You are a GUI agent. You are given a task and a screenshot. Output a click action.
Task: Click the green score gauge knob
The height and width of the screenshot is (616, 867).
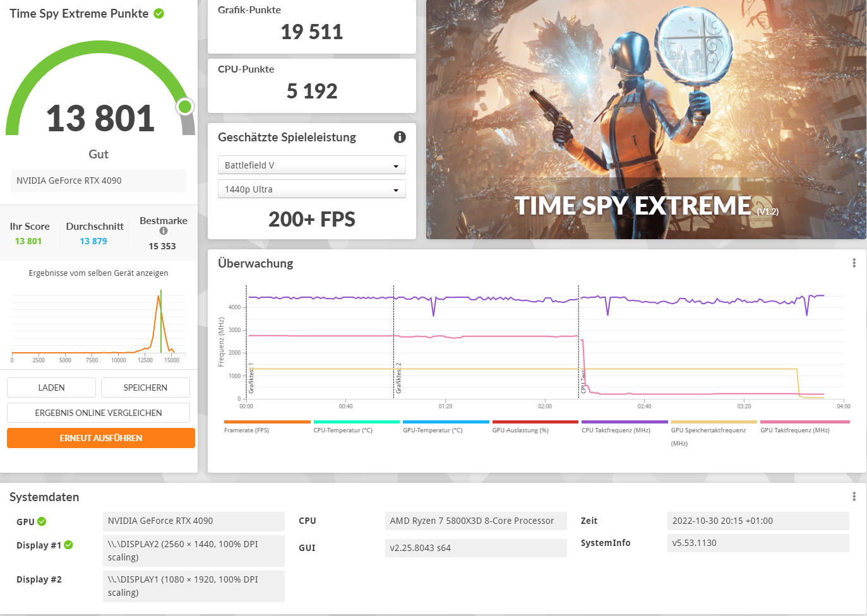[185, 107]
